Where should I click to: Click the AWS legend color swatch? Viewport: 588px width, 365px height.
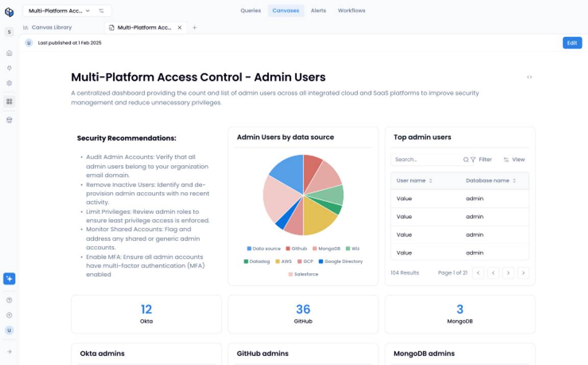pyautogui.click(x=278, y=262)
